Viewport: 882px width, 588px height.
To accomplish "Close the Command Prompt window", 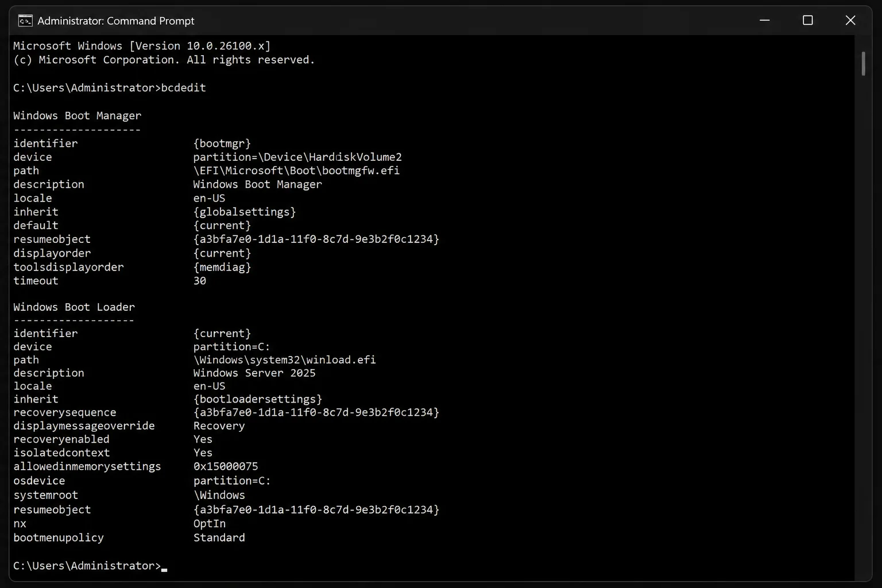I will (850, 20).
